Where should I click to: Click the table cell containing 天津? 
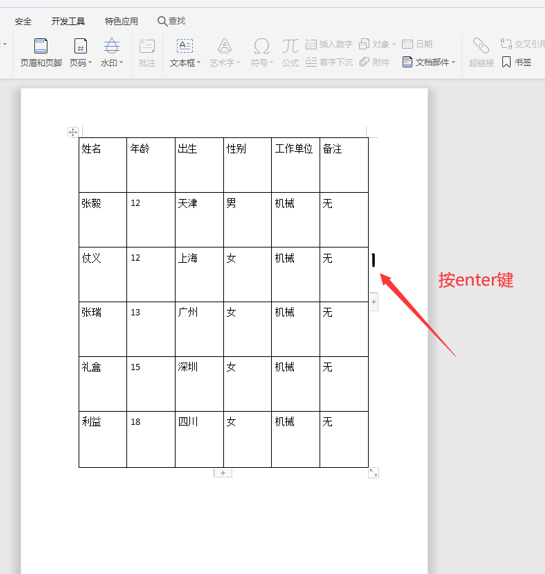199,220
